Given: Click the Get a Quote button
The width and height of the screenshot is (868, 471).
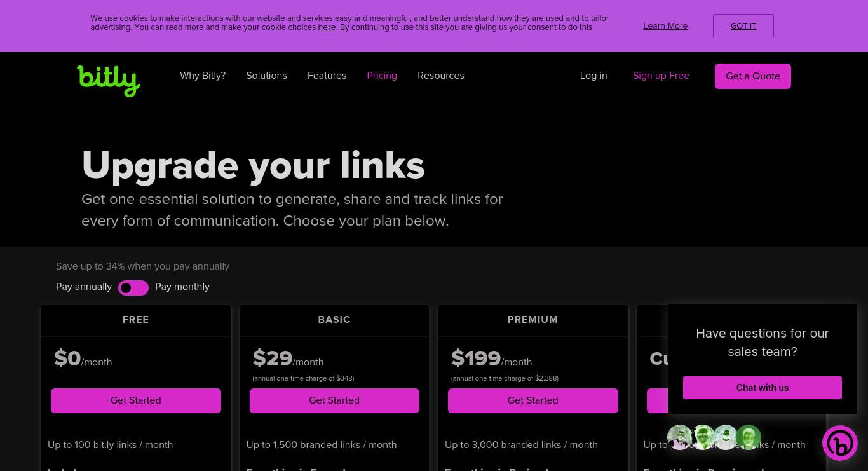Looking at the screenshot, I should [753, 76].
